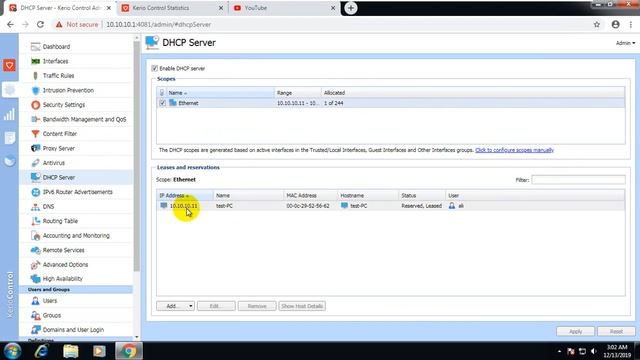Image resolution: width=640 pixels, height=360 pixels.
Task: Reload the browser page
Action: 40,24
